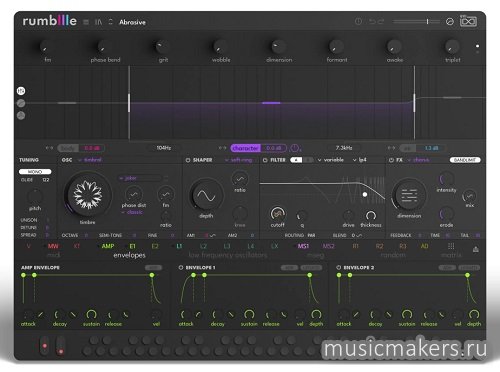The height and width of the screenshot is (372, 500).
Task: Select the MW modulation tab
Action: [x=53, y=246]
